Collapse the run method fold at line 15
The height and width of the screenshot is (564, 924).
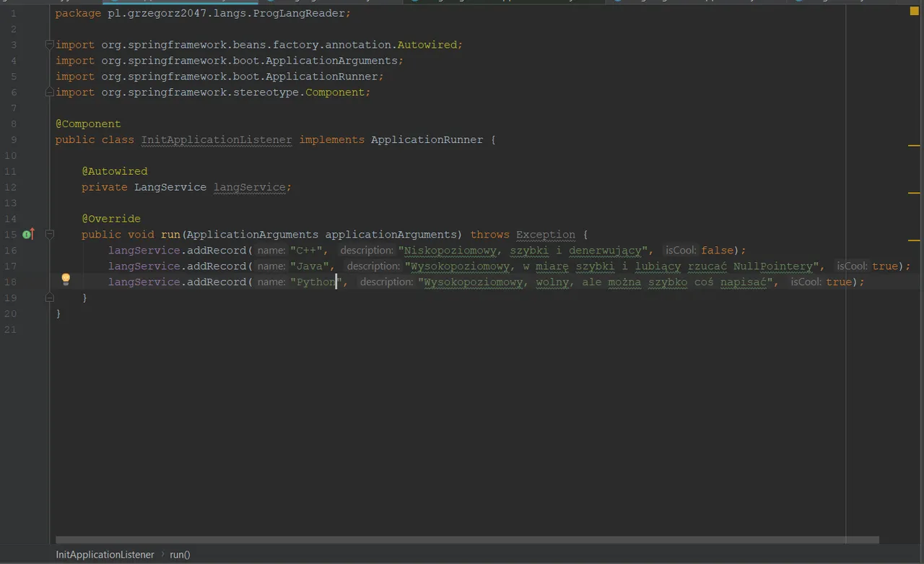[x=50, y=234]
